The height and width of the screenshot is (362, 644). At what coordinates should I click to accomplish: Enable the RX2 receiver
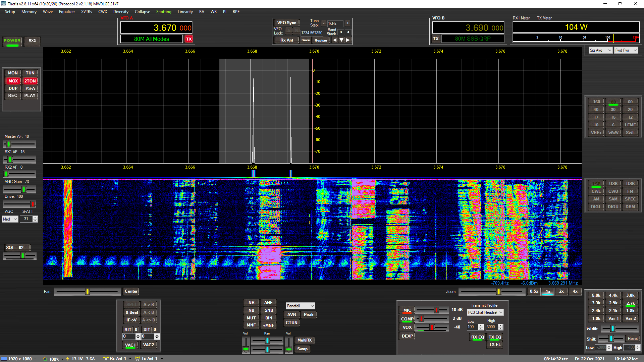tap(32, 42)
